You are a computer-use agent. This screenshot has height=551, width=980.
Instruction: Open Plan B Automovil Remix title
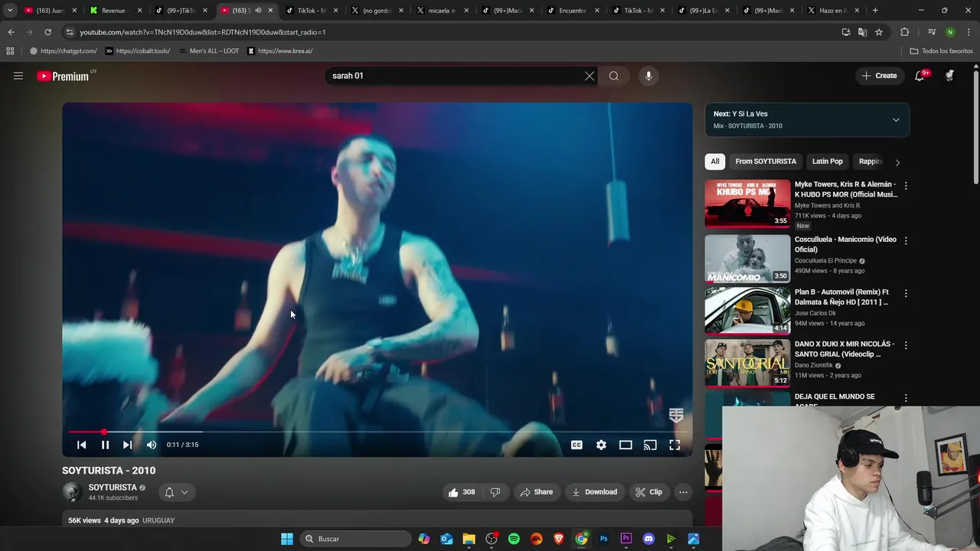(x=841, y=297)
